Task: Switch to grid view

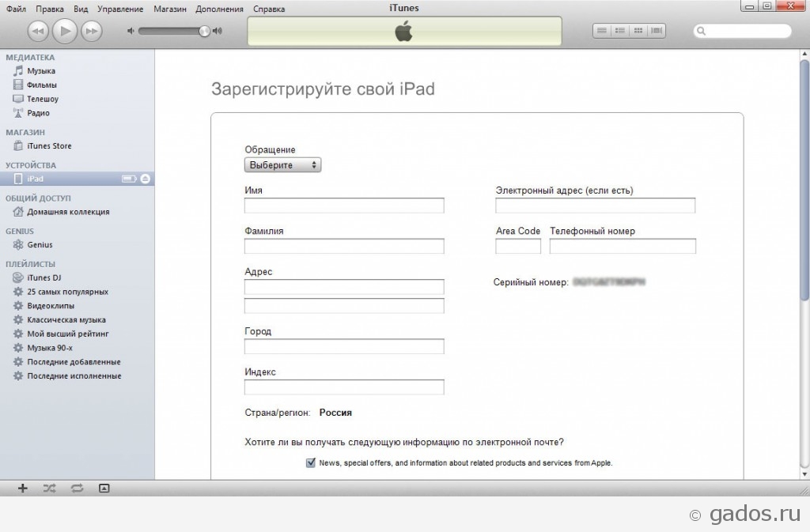Action: click(638, 31)
